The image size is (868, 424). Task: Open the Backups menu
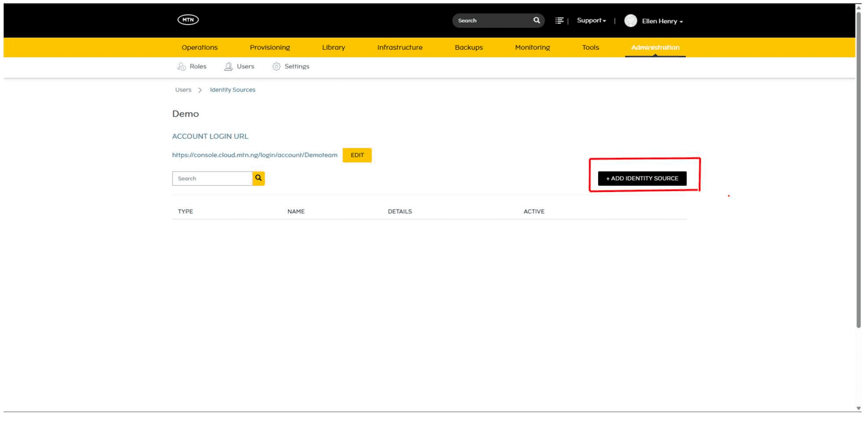pos(468,47)
